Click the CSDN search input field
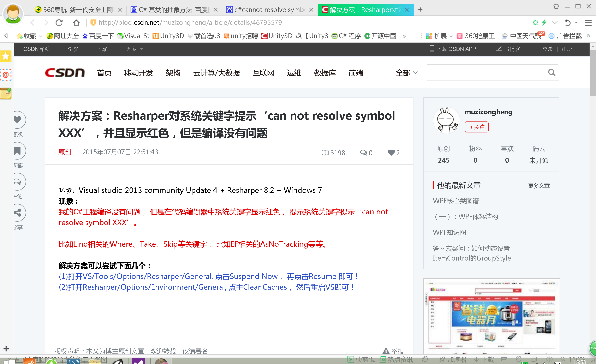 (x=486, y=73)
